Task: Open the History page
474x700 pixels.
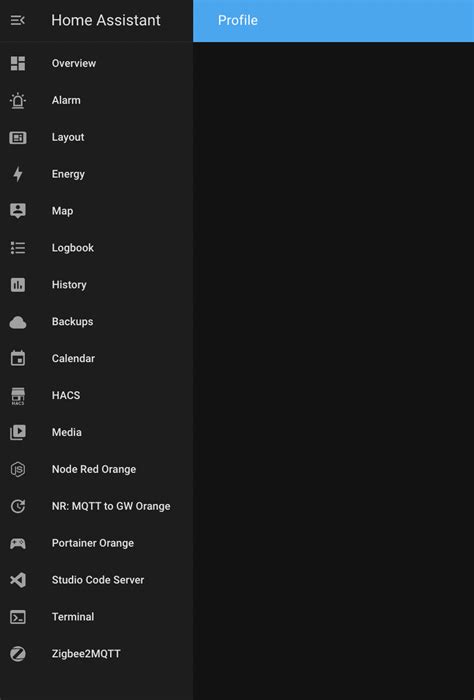Action: click(96, 285)
